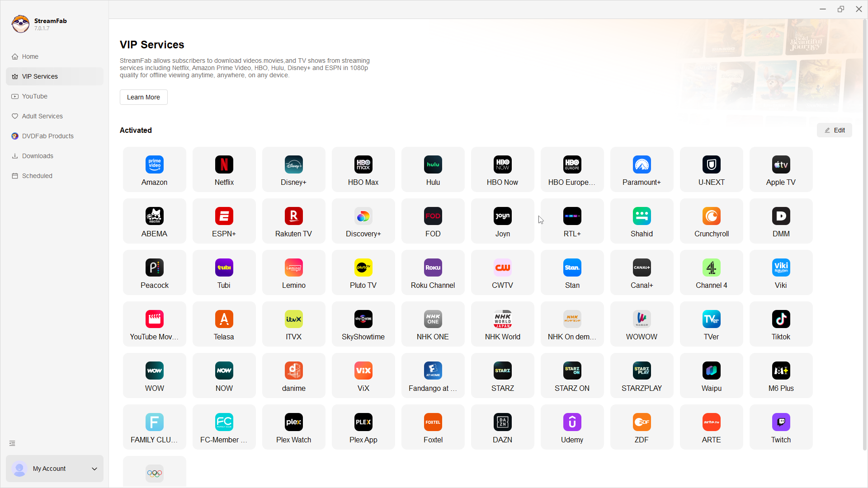Open the YouTube sidebar section
Viewport: 868px width, 488px height.
54,96
